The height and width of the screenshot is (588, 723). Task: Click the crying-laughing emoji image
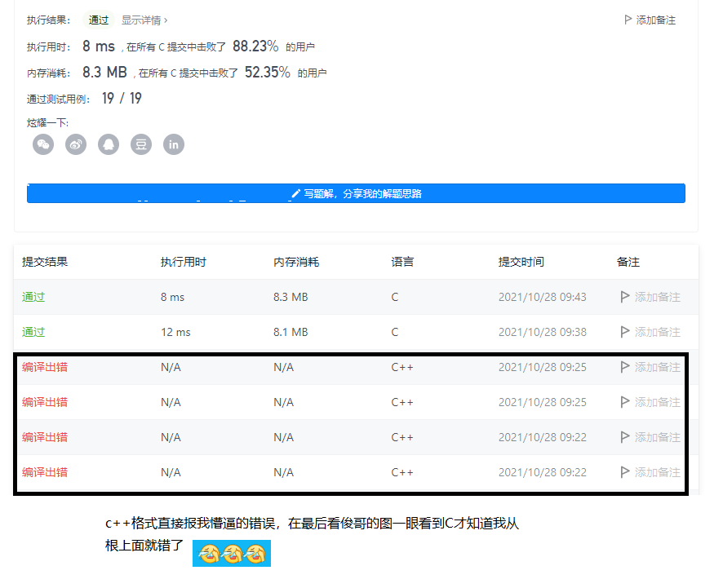[x=232, y=553]
